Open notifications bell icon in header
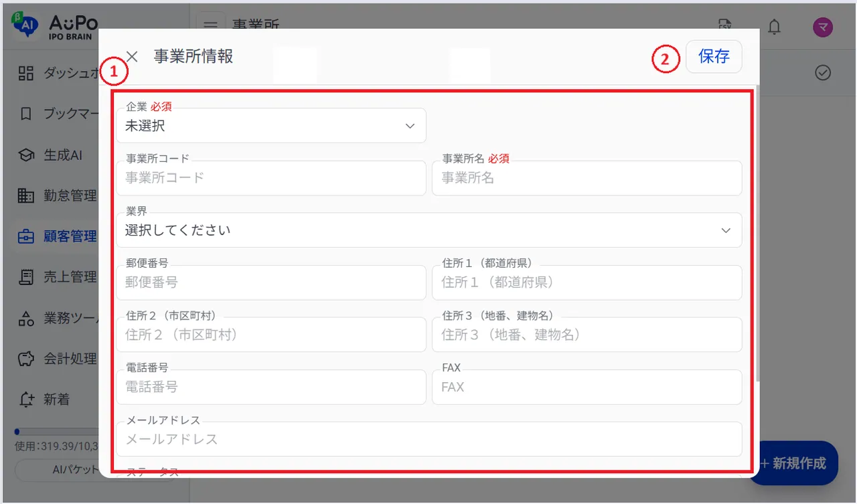Image resolution: width=857 pixels, height=504 pixels. pyautogui.click(x=774, y=26)
